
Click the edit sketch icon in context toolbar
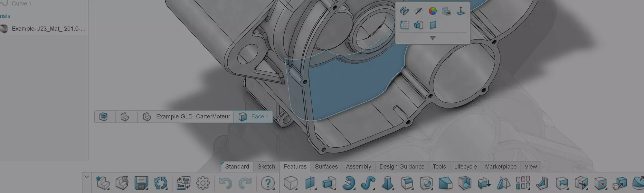click(x=404, y=11)
